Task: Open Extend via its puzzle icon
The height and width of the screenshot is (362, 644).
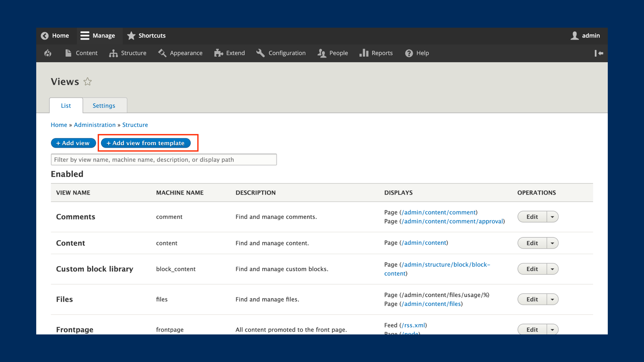Action: 218,53
